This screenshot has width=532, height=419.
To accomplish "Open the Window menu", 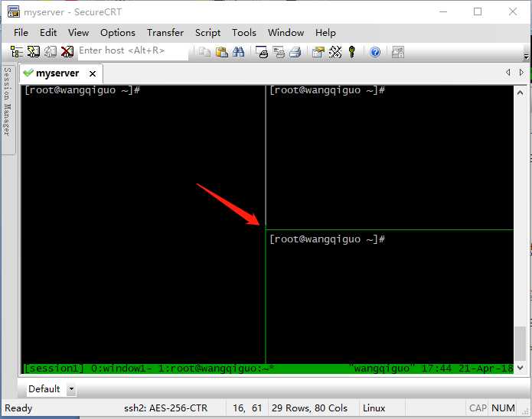I will point(286,33).
